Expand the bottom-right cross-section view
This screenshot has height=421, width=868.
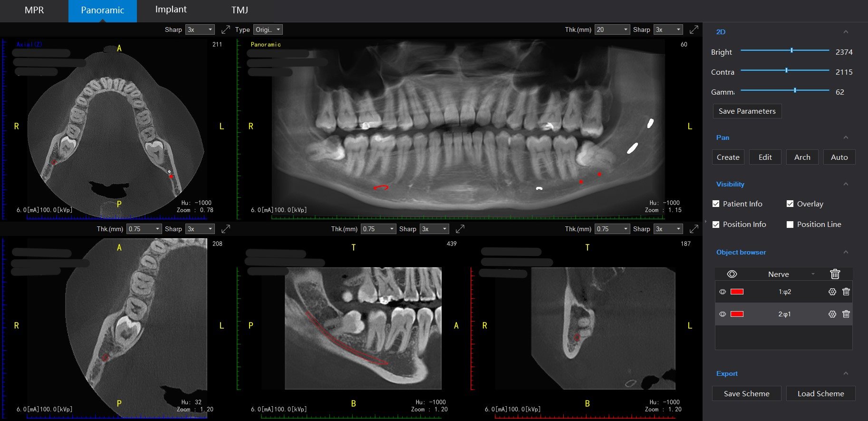[x=694, y=229]
